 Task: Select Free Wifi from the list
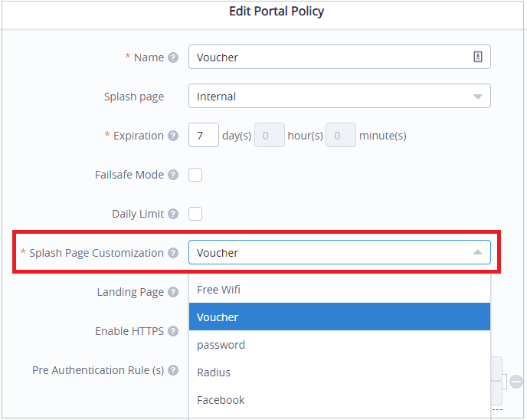tap(339, 290)
